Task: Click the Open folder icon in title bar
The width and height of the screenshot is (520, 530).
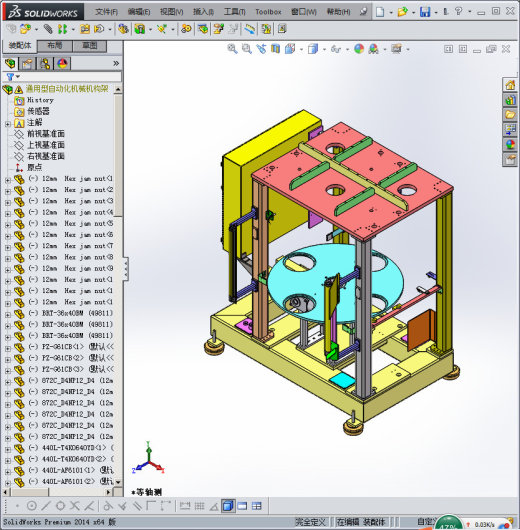Action: [402, 12]
